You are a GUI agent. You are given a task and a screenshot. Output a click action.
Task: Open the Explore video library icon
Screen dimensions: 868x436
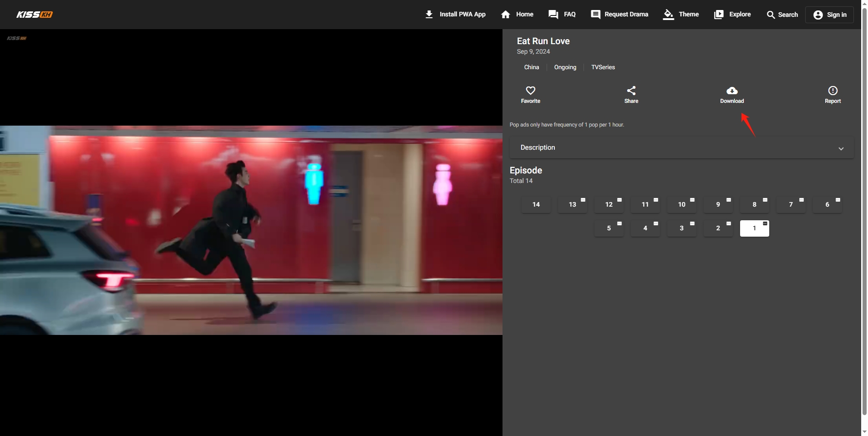pyautogui.click(x=719, y=15)
